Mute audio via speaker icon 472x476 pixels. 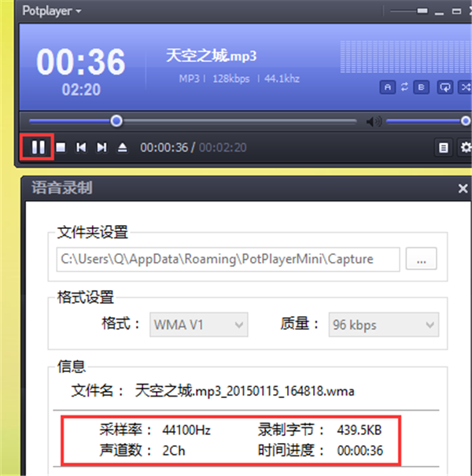[x=373, y=121]
